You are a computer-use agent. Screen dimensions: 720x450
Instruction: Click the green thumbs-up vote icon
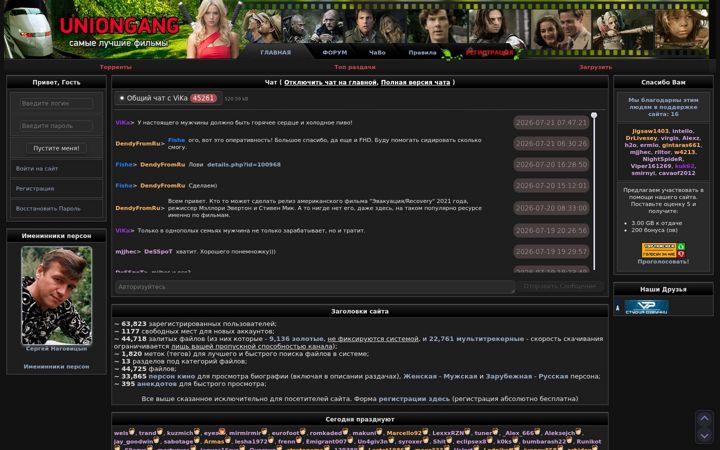(681, 247)
